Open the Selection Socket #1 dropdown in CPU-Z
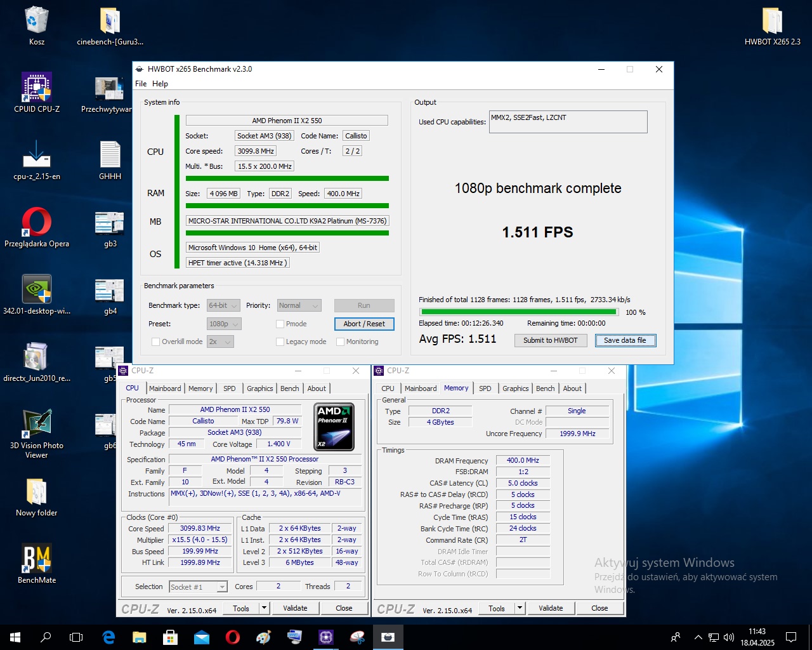The width and height of the screenshot is (812, 650). [198, 587]
